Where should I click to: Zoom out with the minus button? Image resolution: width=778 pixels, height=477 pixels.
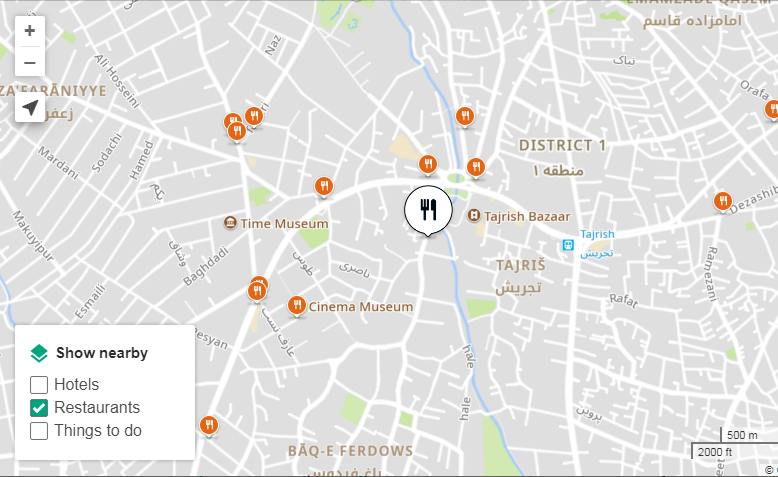pos(30,62)
